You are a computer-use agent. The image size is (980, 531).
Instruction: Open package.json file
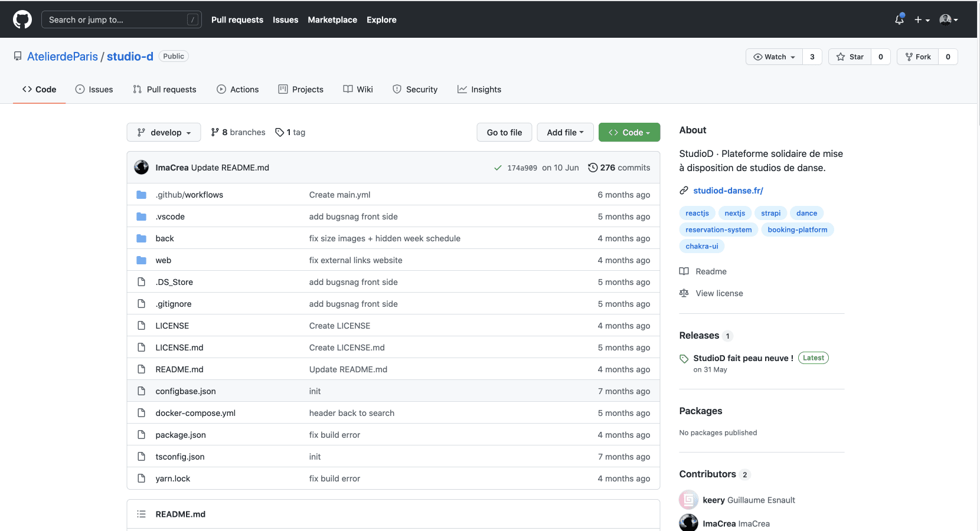click(181, 435)
